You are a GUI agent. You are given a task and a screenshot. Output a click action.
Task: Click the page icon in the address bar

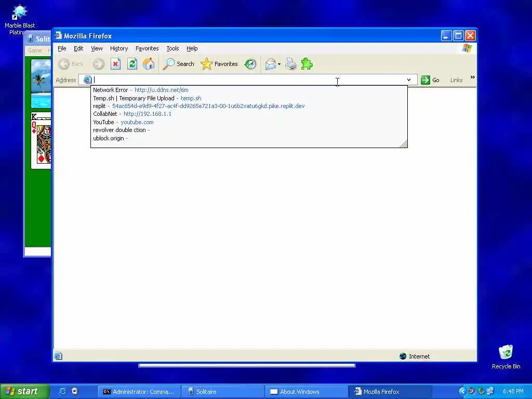[x=87, y=79]
